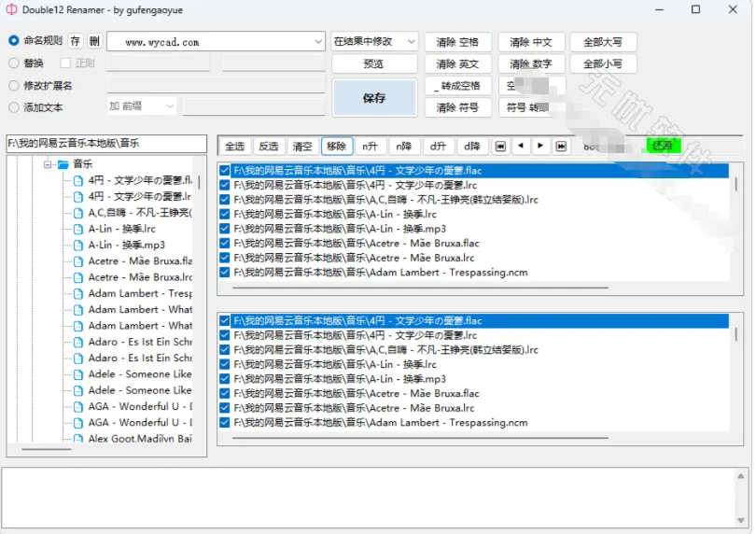The image size is (756, 534).
Task: Jump to first item with skip-back icon
Action: (x=500, y=147)
